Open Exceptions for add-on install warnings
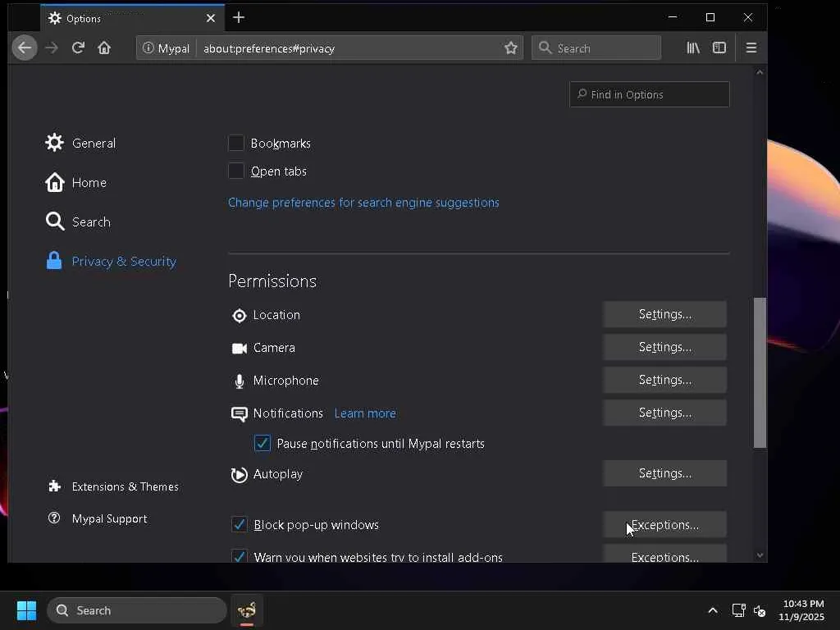Image resolution: width=840 pixels, height=630 pixels. tap(664, 555)
